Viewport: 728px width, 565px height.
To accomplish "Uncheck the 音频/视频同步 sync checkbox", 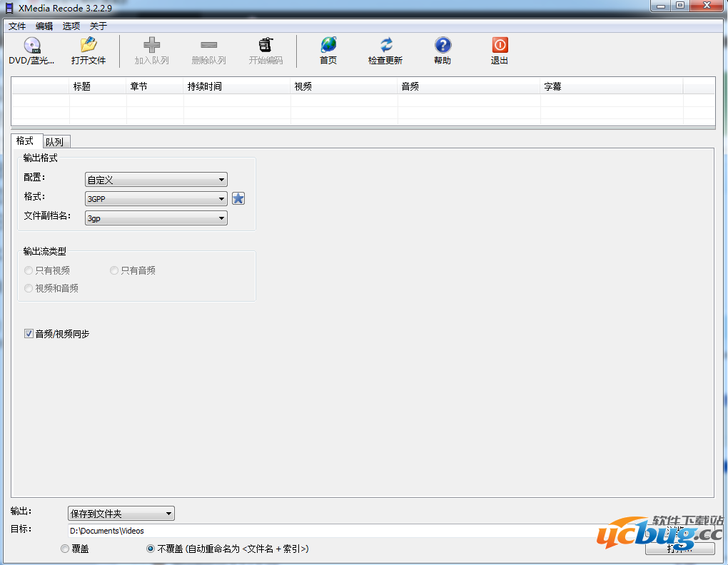I will pyautogui.click(x=29, y=333).
